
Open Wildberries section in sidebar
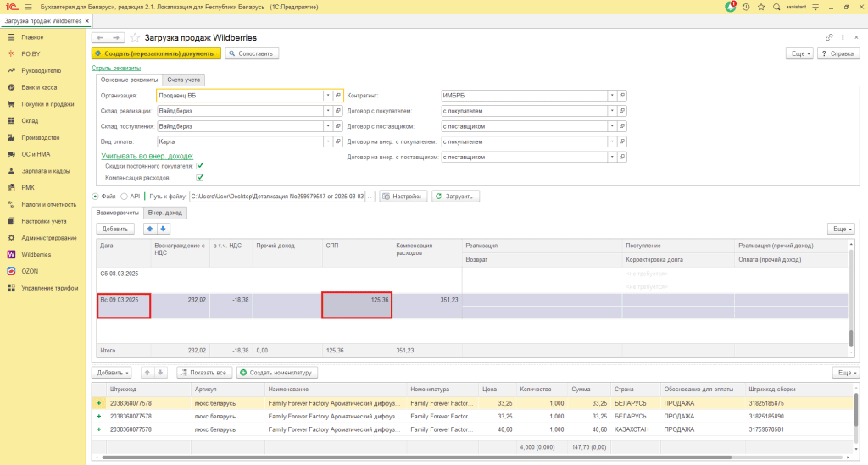pos(36,254)
